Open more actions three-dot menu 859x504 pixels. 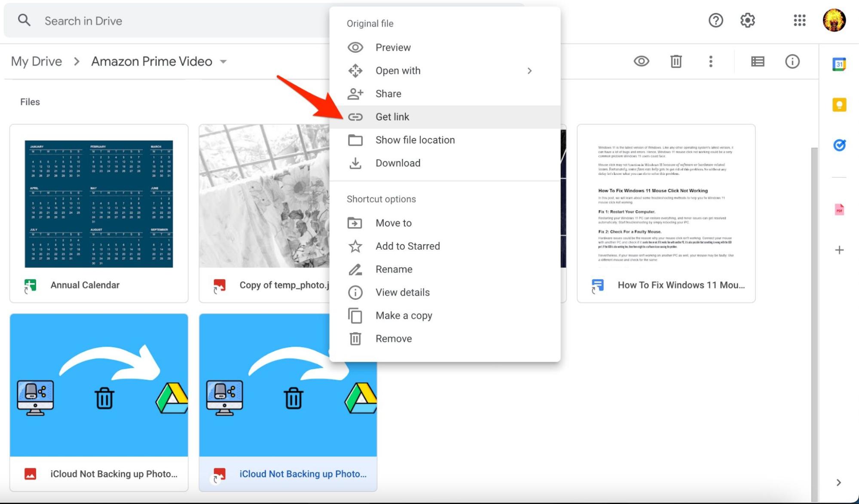[x=710, y=61]
